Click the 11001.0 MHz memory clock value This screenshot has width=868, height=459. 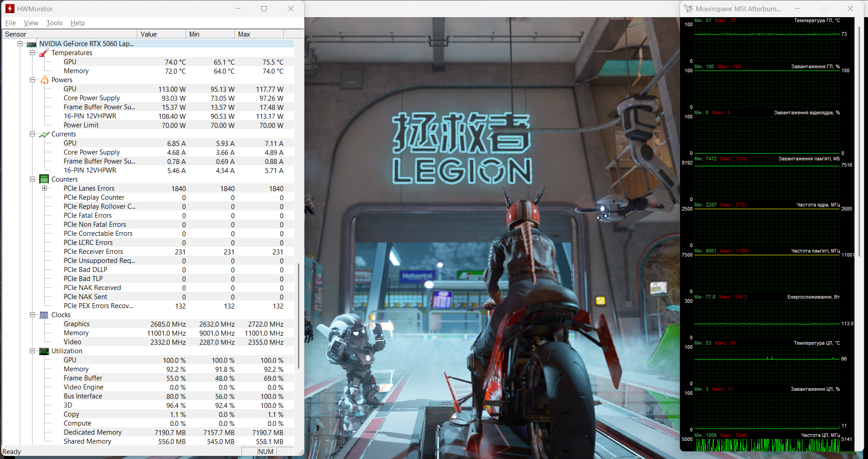(166, 333)
